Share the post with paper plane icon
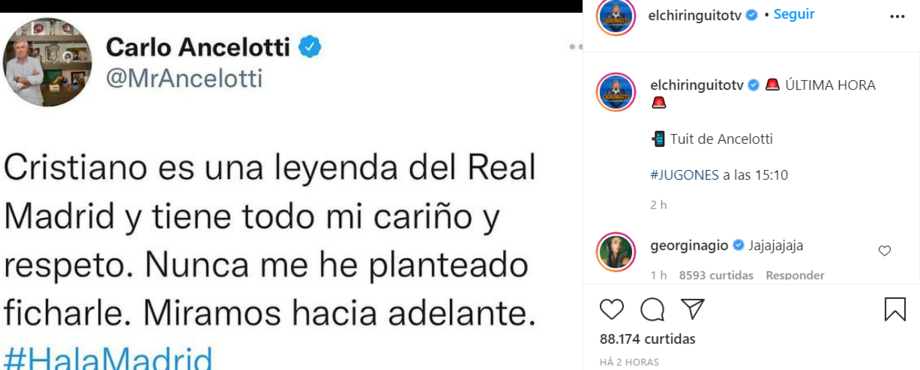 pos(692,309)
